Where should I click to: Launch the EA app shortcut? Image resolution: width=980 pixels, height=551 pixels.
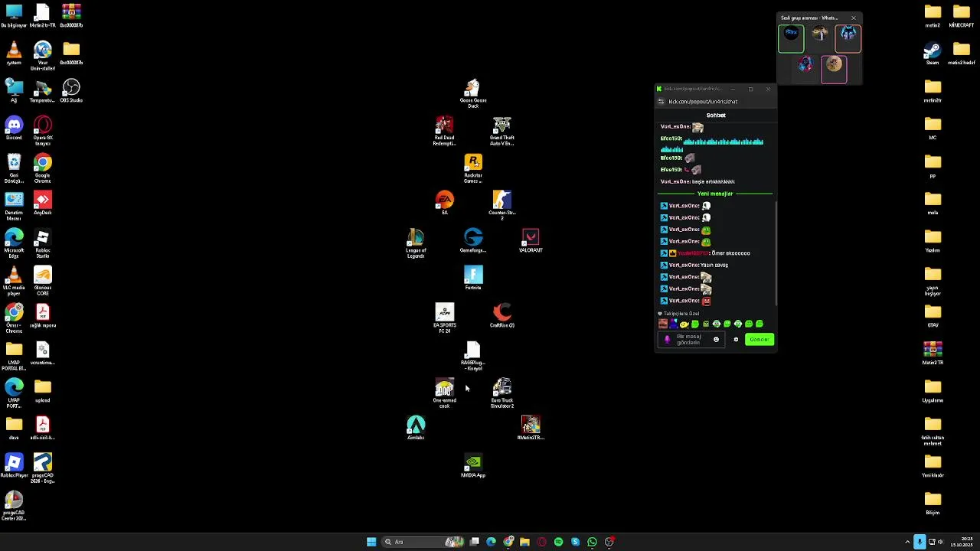point(444,201)
